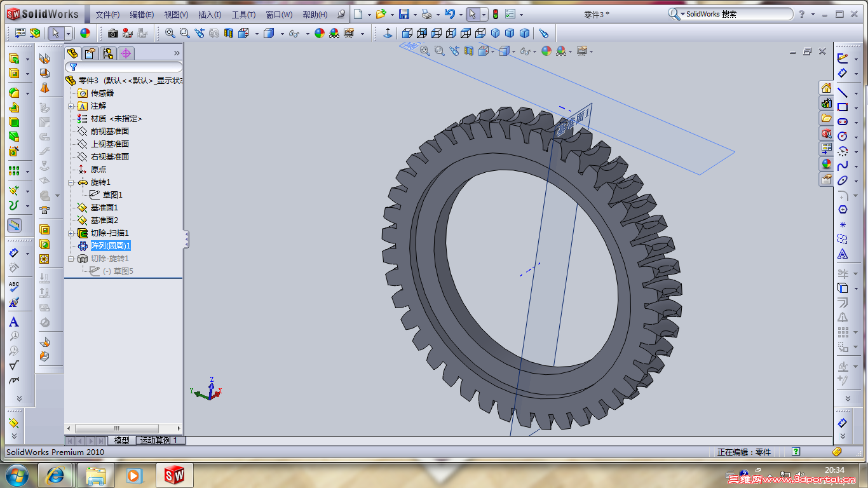Switch to FeatureManager design tree tab

point(72,53)
